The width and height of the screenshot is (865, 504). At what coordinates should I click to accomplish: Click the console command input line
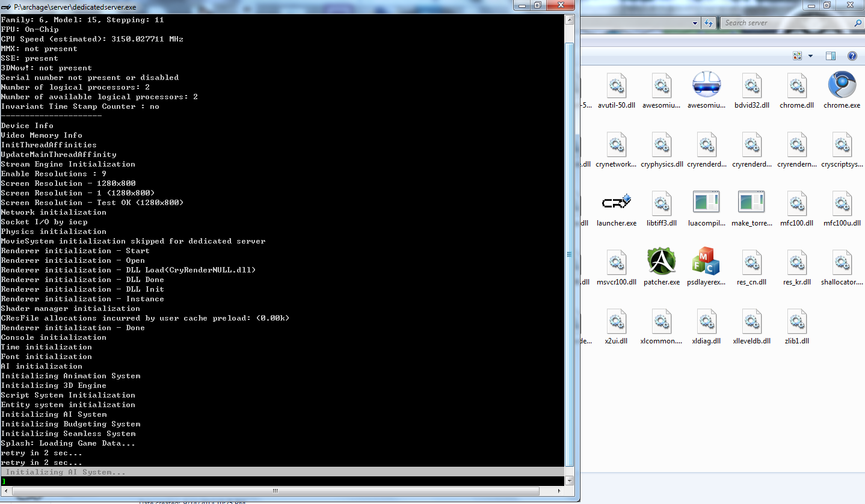coord(283,481)
